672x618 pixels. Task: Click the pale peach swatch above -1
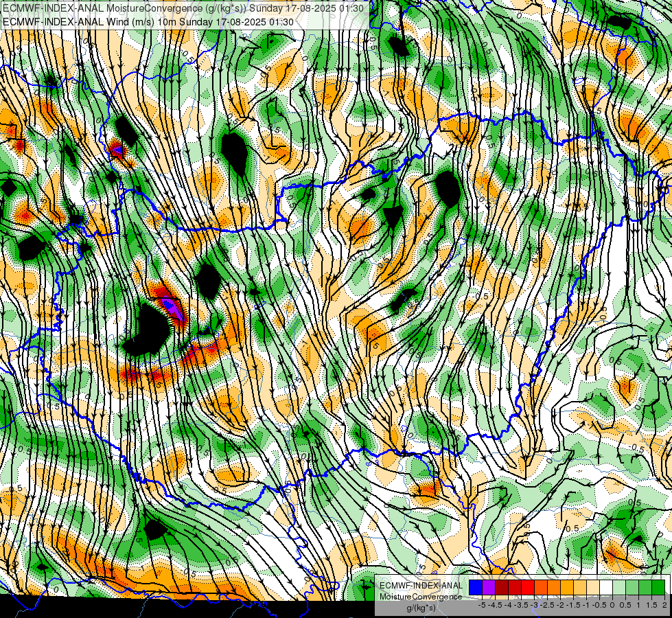point(592,588)
